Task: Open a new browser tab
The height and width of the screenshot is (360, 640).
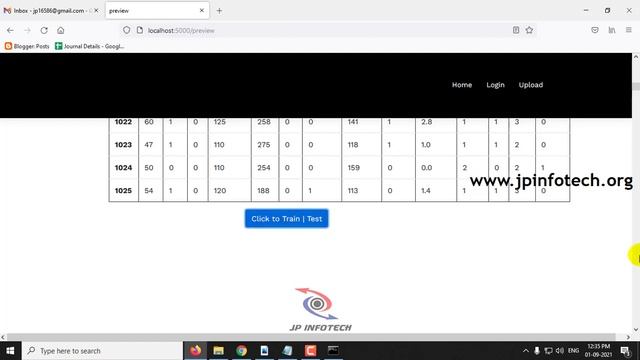Action: pyautogui.click(x=219, y=11)
